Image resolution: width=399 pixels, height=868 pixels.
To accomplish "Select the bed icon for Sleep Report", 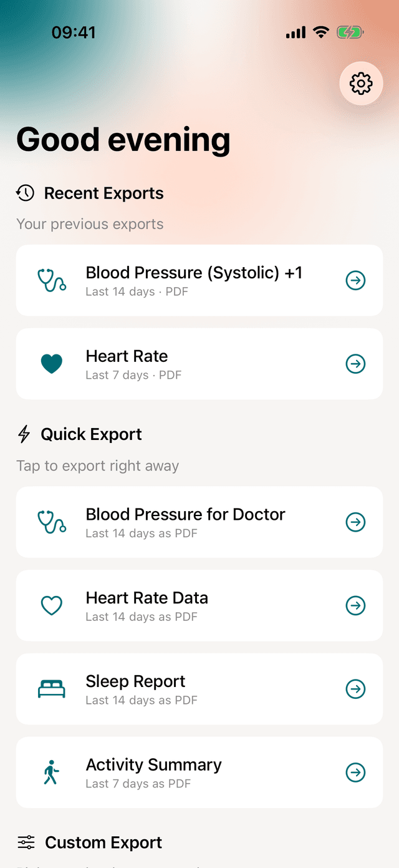I will coord(52,689).
